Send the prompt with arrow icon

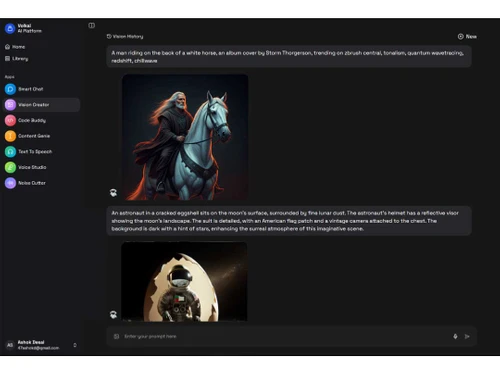click(467, 336)
